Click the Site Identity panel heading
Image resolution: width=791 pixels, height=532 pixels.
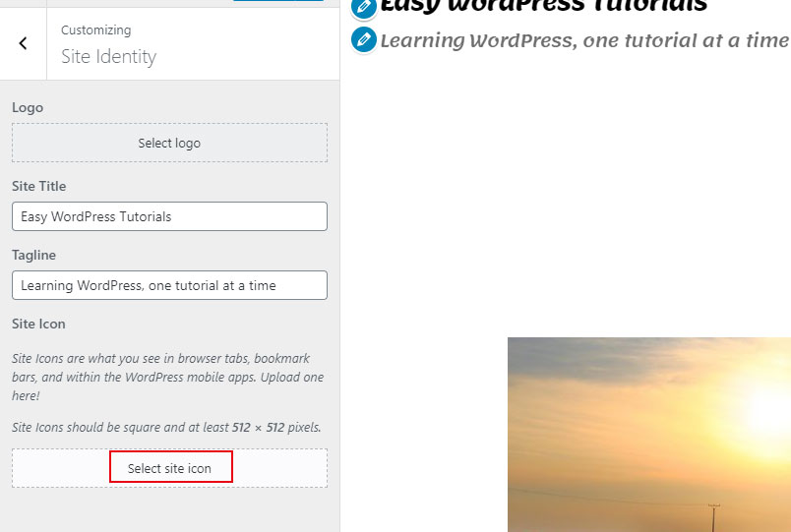[108, 57]
